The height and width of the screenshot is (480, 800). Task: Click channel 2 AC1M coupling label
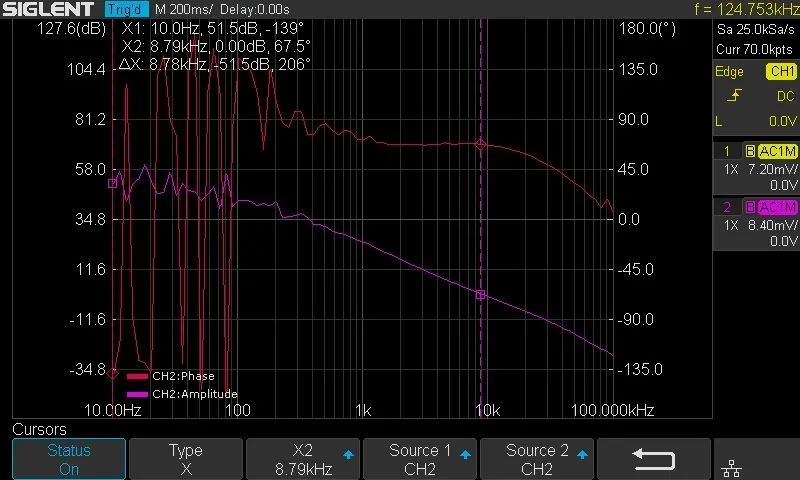[777, 207]
